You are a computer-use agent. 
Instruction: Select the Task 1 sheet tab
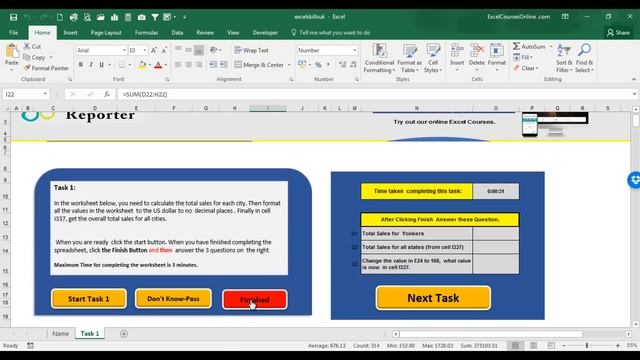(90, 333)
